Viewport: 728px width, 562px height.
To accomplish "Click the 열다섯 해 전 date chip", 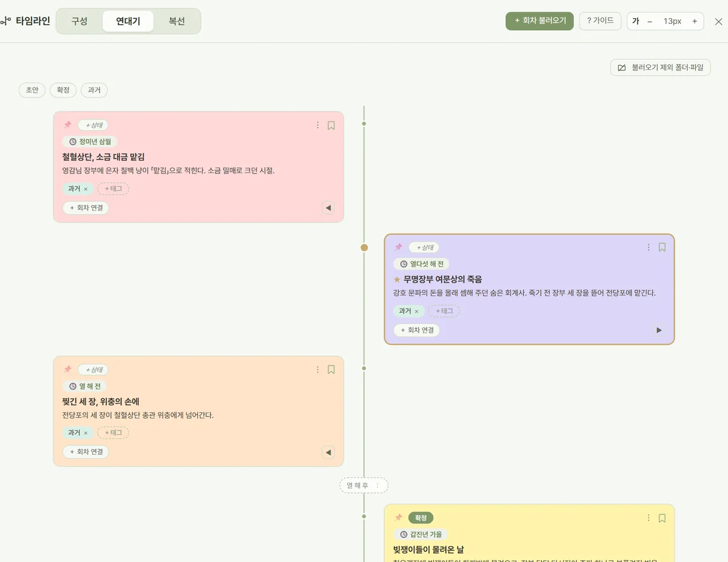I will (422, 264).
